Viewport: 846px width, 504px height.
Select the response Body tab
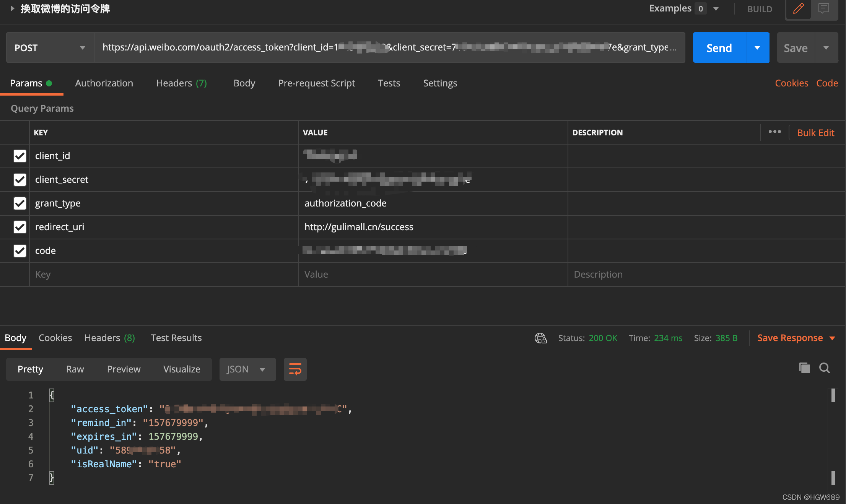click(15, 338)
